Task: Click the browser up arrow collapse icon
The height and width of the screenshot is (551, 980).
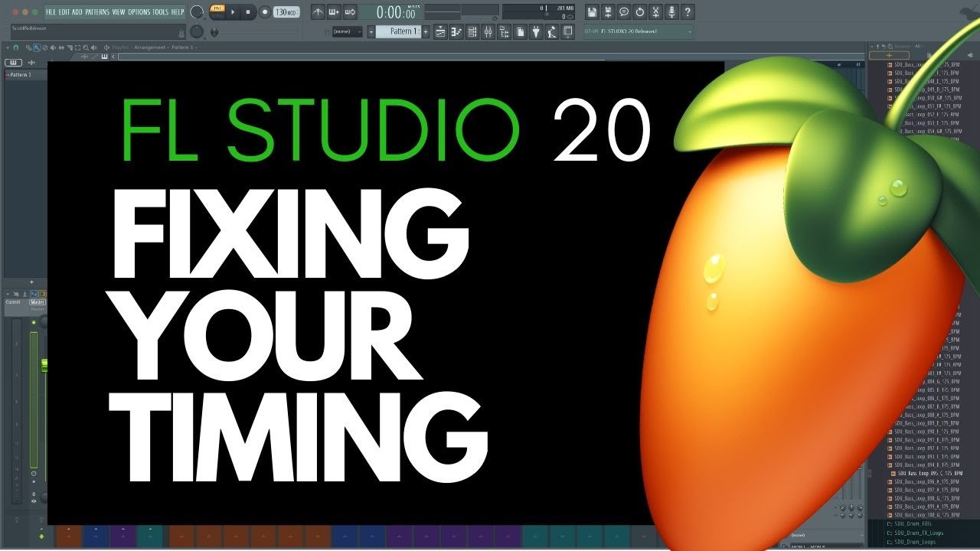Action: 877,47
